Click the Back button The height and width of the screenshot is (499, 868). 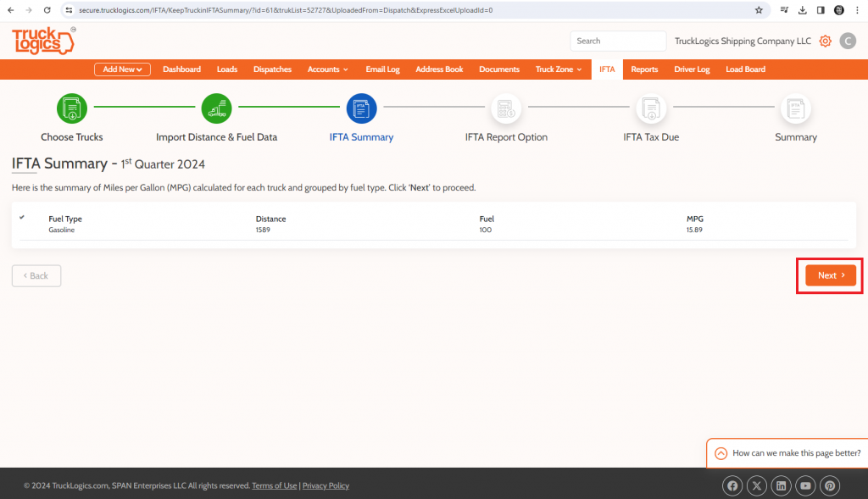36,275
